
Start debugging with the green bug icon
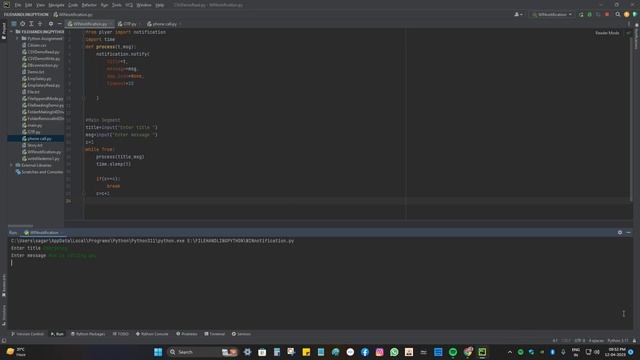(x=589, y=14)
